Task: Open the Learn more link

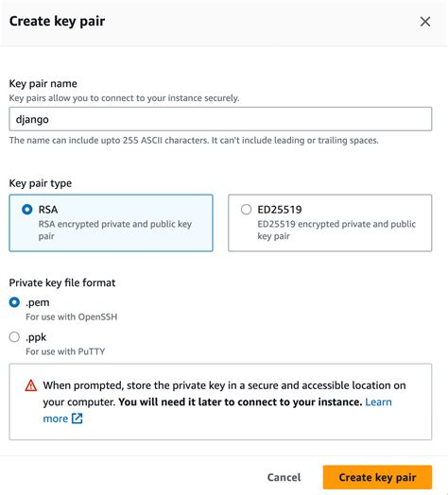Action: [x=378, y=401]
